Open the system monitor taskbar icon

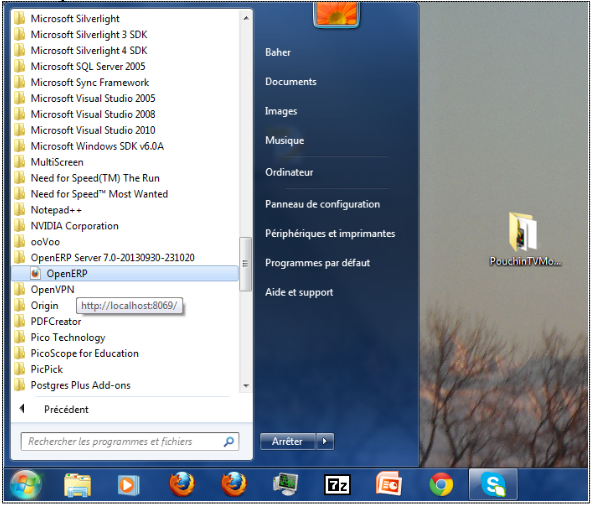point(286,485)
